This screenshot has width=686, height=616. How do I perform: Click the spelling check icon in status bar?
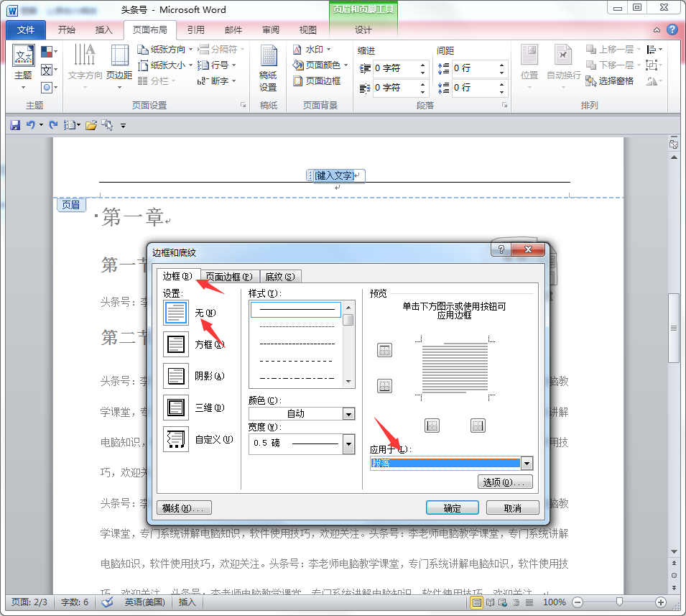(107, 602)
